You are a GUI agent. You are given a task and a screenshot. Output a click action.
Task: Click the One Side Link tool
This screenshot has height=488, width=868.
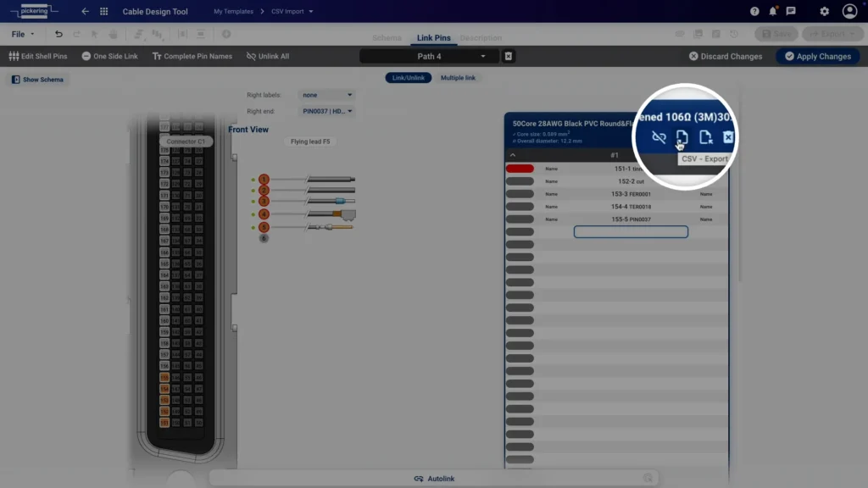tap(109, 56)
